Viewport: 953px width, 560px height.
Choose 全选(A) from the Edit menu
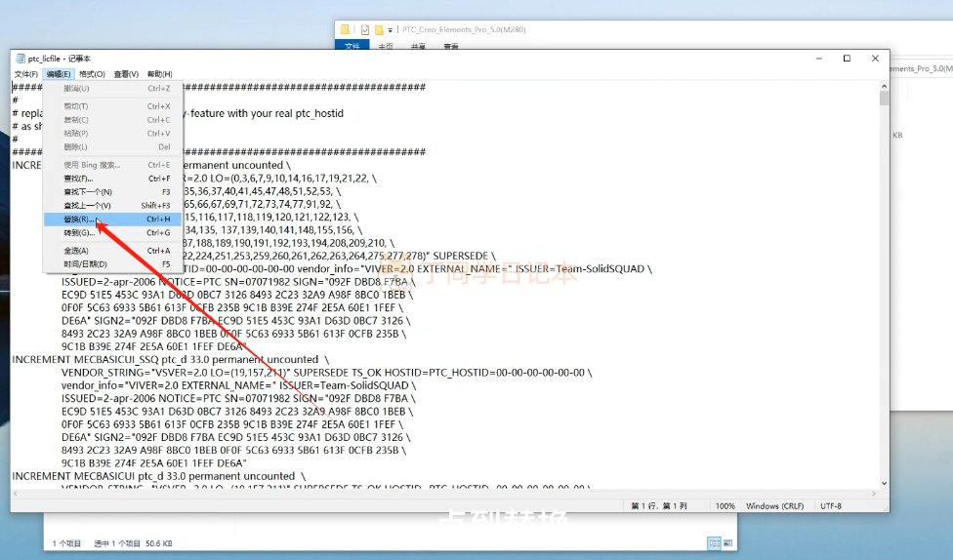(112, 250)
